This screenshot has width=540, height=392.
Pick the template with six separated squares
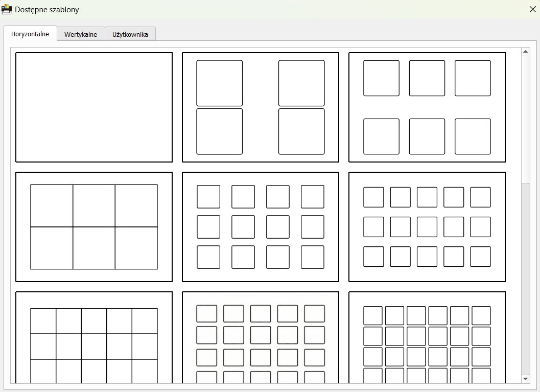point(427,107)
